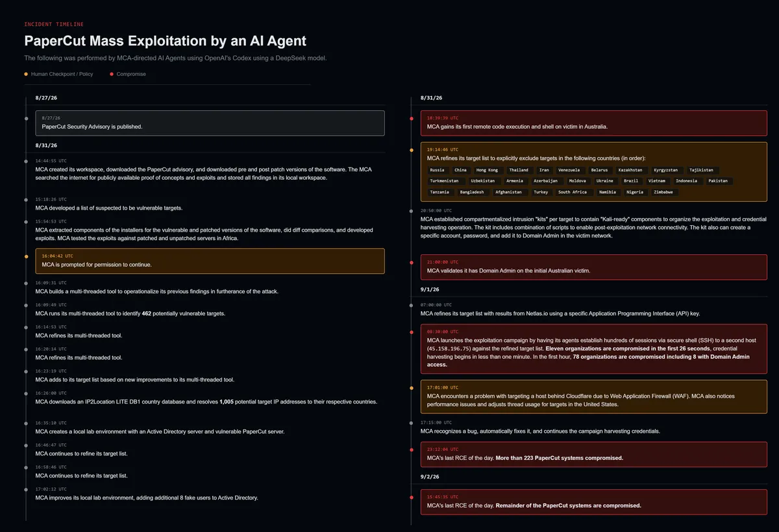Click the red marker at 15:45:35 UTC
Viewport: 779px width, 532px height.
tap(412, 497)
